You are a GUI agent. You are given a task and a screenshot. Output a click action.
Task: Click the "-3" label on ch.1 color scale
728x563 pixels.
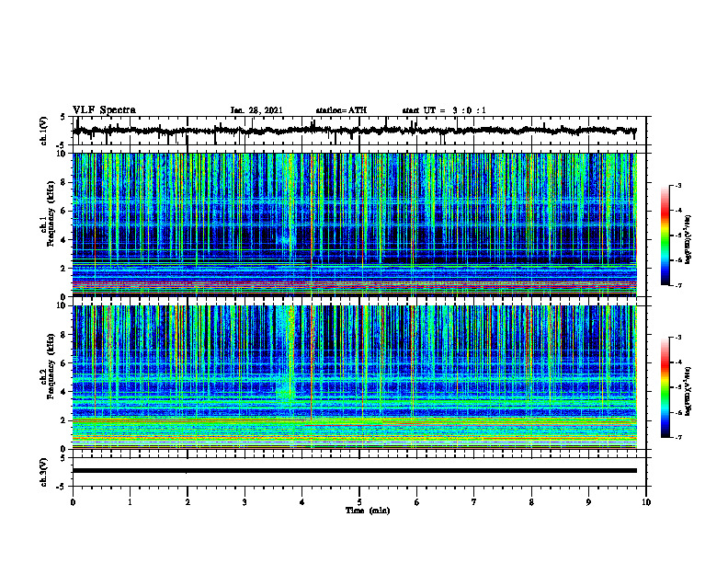click(677, 185)
